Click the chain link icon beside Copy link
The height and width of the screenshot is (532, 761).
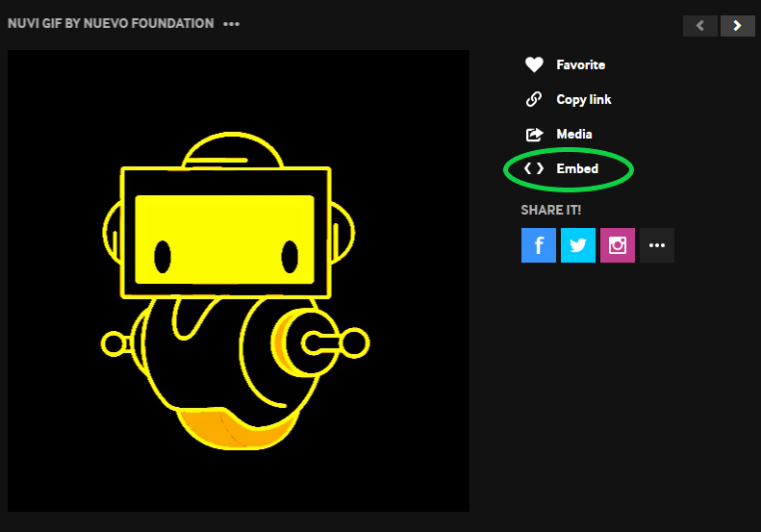[x=534, y=99]
